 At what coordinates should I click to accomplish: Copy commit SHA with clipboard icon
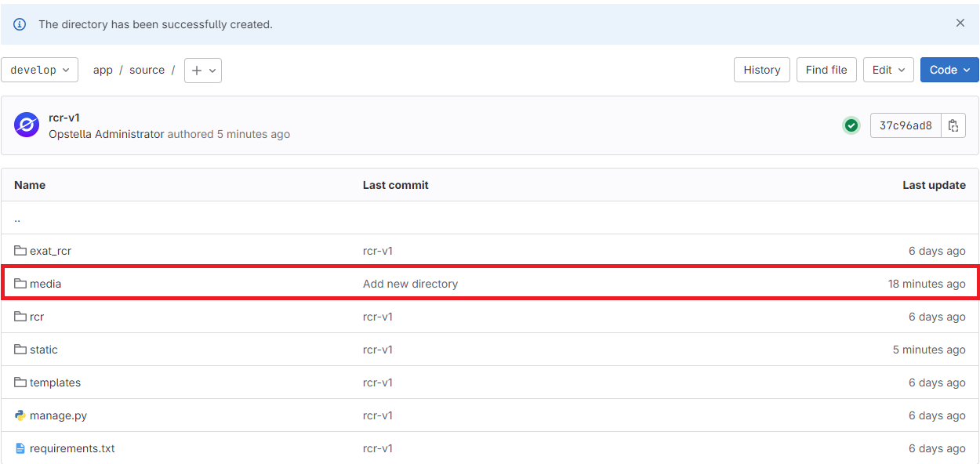pyautogui.click(x=953, y=125)
